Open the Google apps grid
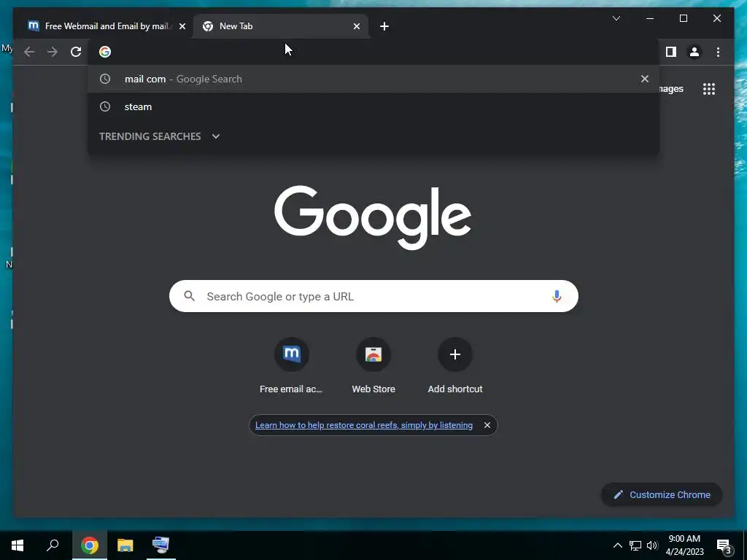 [x=709, y=89]
